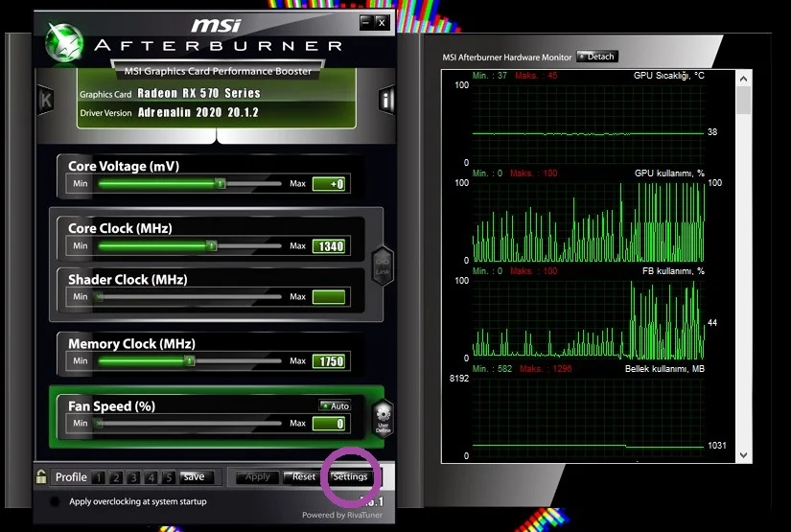The width and height of the screenshot is (791, 532).
Task: Open the information i button
Action: 386,100
